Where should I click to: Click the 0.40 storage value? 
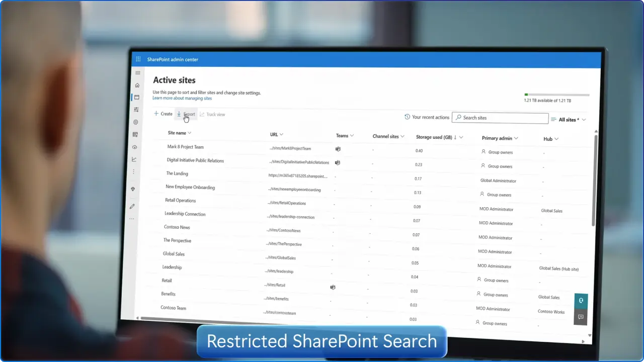click(x=419, y=151)
